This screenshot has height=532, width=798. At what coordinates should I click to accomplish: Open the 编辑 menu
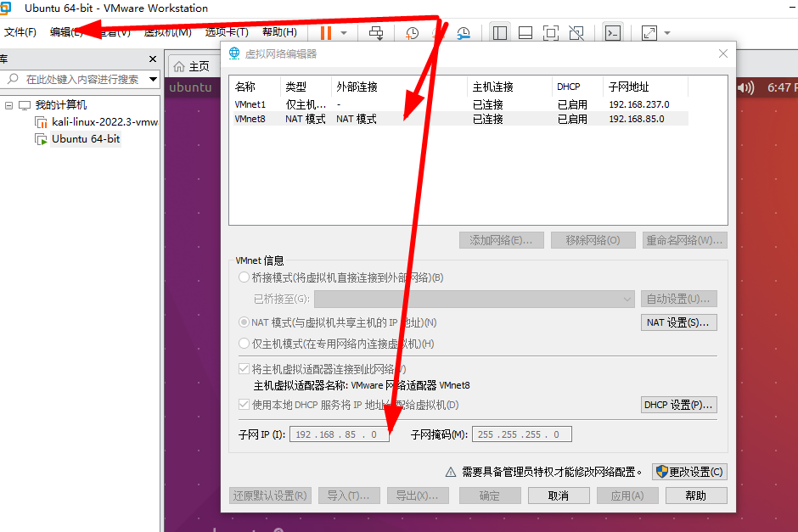coord(64,32)
